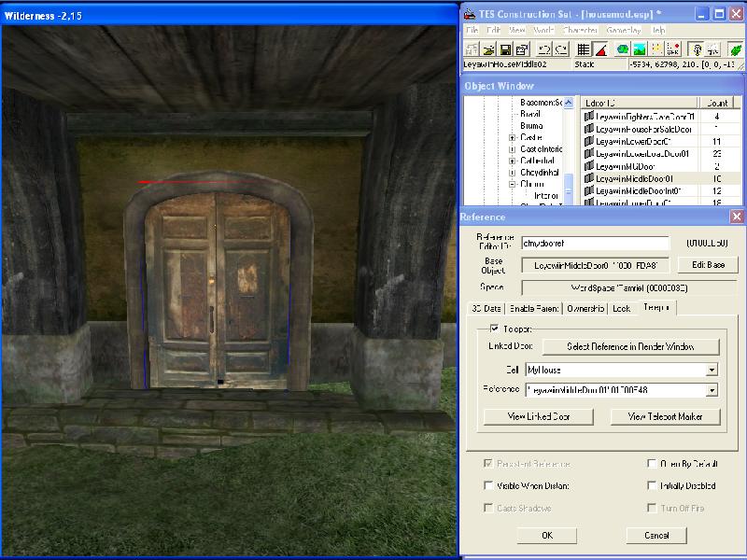Close the Reference dialog with X
This screenshot has width=747, height=560.
click(737, 217)
